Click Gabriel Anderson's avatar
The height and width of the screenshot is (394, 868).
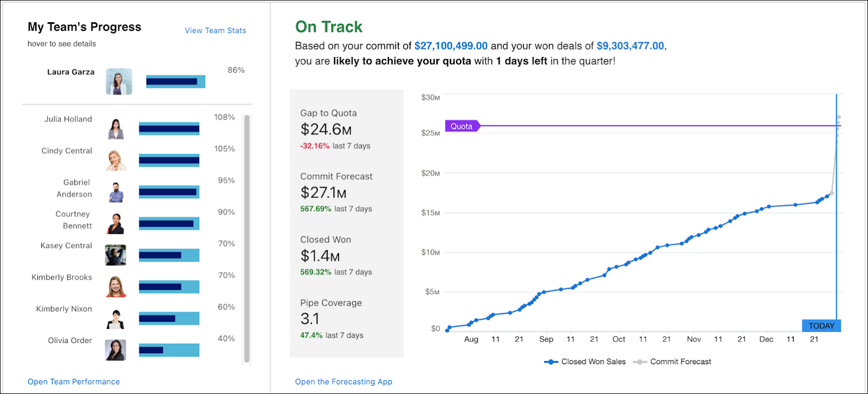click(x=116, y=192)
